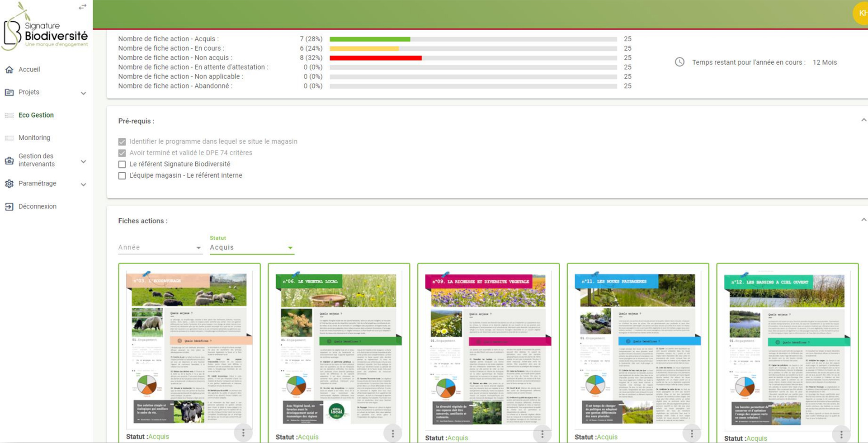Open the Année dropdown filter
868x443 pixels.
[160, 248]
